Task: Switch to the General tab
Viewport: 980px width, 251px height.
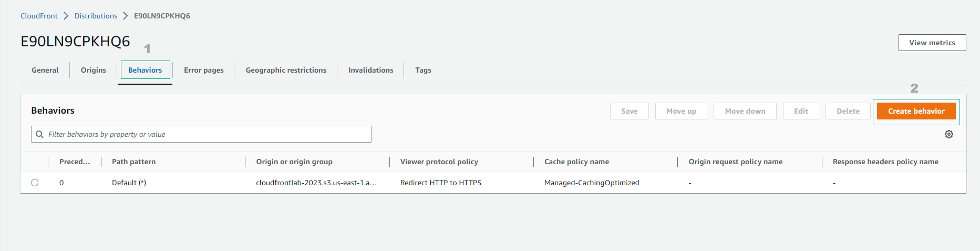Action: pos(45,70)
